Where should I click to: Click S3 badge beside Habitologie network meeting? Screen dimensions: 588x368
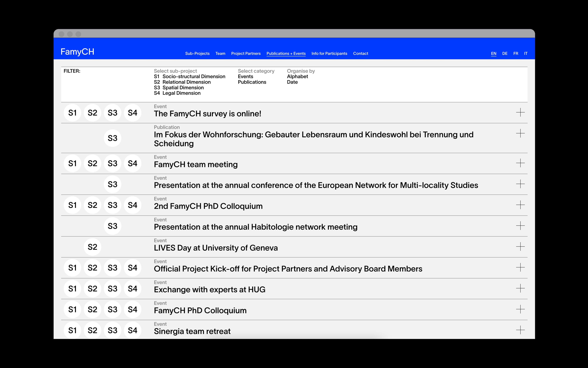pos(112,226)
